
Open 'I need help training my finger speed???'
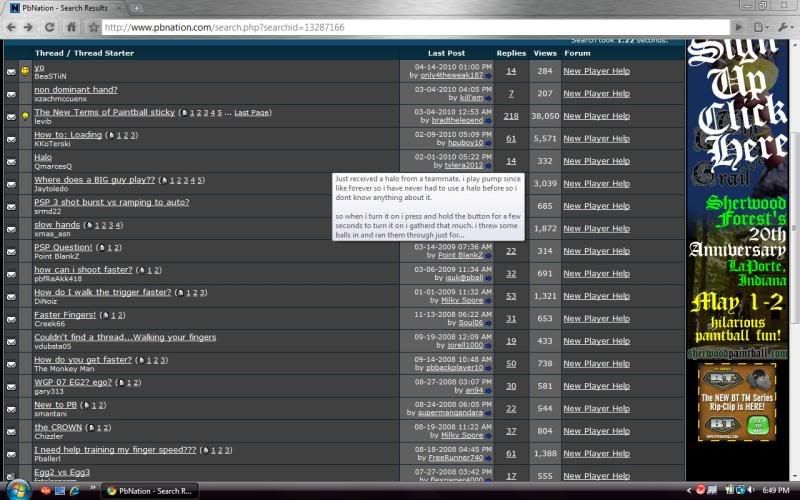pos(115,449)
